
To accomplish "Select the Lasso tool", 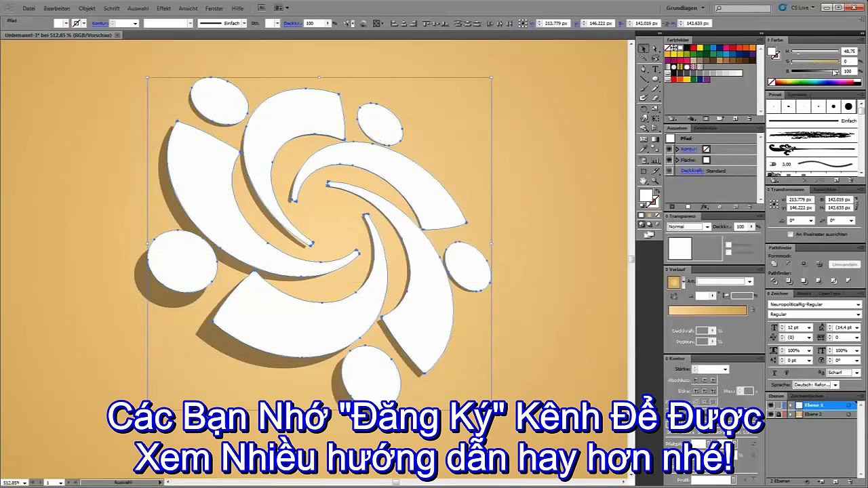I will point(655,59).
